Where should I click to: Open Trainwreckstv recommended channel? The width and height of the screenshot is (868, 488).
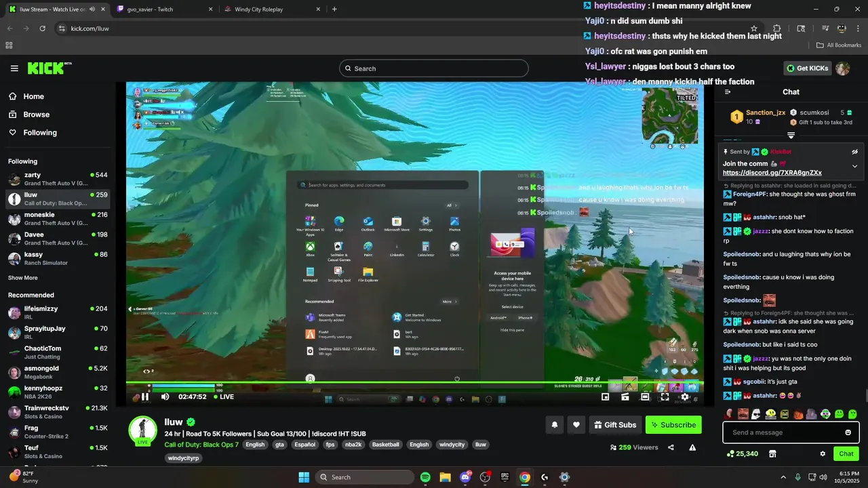pos(58,412)
